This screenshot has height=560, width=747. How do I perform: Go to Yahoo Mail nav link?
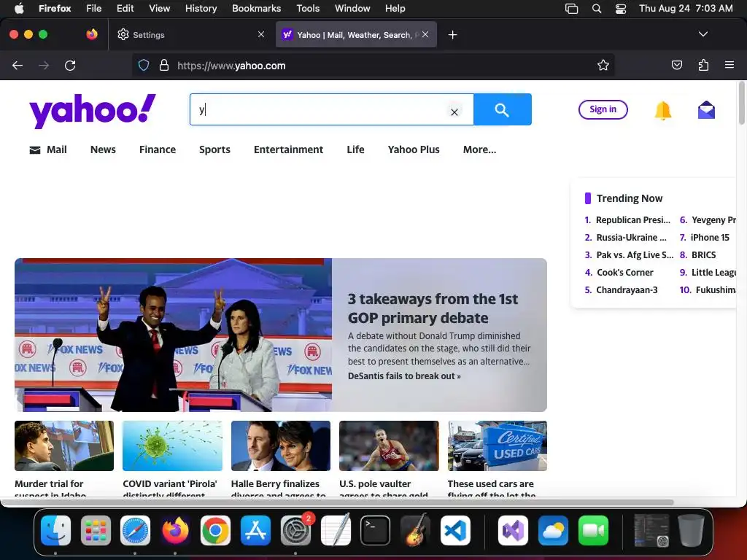(48, 149)
